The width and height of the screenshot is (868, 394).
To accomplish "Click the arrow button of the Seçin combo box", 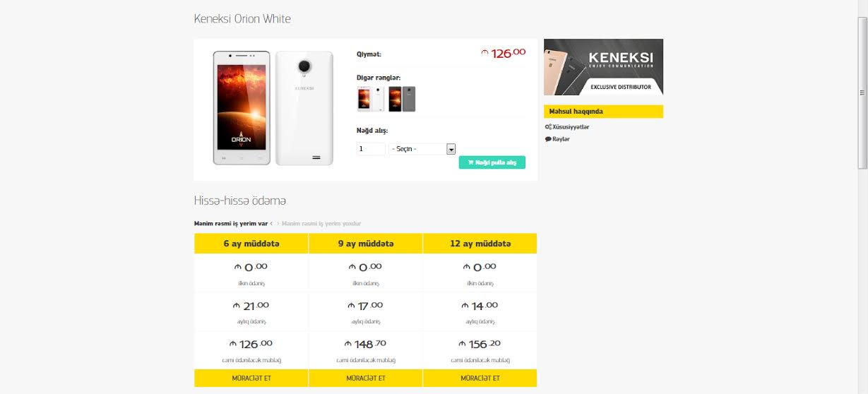I will point(451,149).
